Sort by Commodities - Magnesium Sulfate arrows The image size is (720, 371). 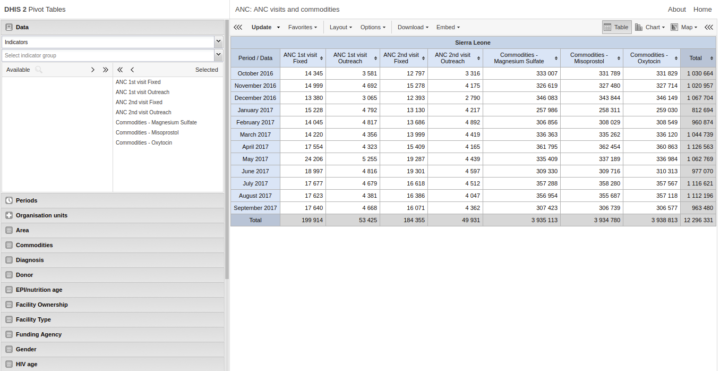[x=556, y=58]
